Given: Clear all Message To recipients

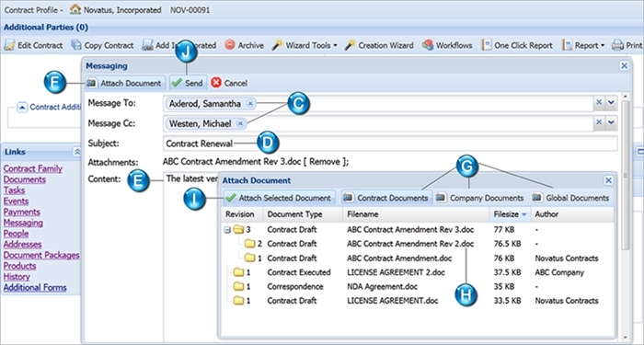Looking at the screenshot, I should point(599,102).
